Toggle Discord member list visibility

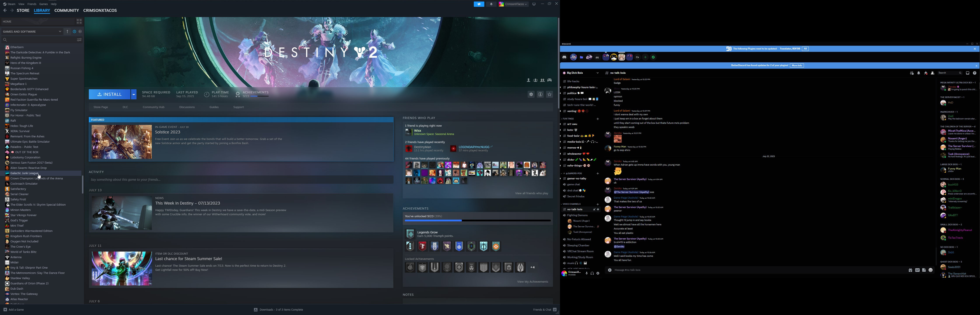pyautogui.click(x=933, y=73)
